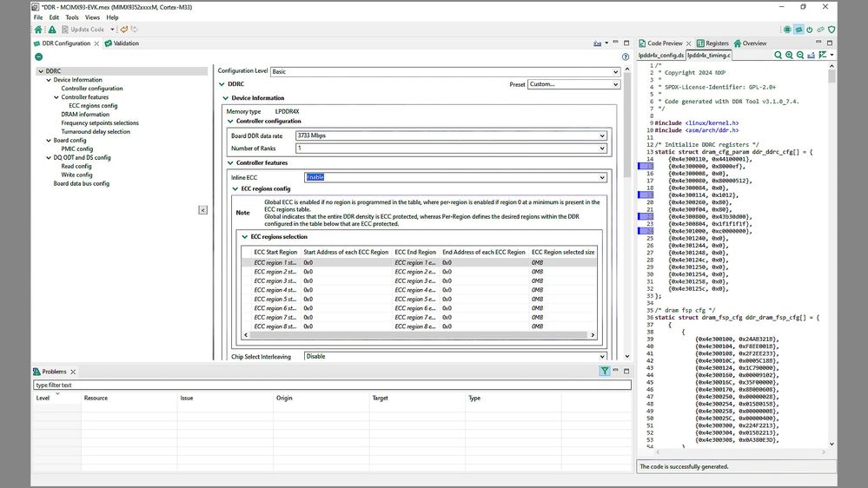The width and height of the screenshot is (868, 488).
Task: Minimize the Problems panel
Action: click(615, 371)
